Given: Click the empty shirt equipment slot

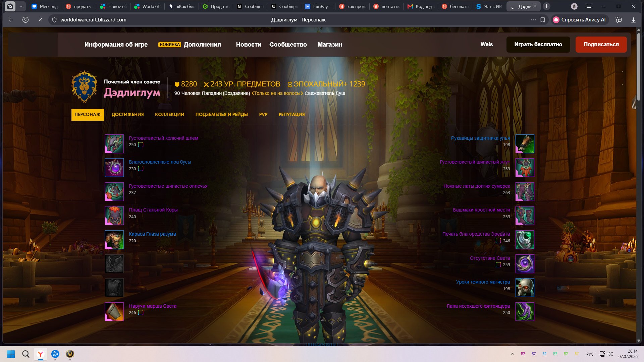Looking at the screenshot, I should tap(114, 264).
